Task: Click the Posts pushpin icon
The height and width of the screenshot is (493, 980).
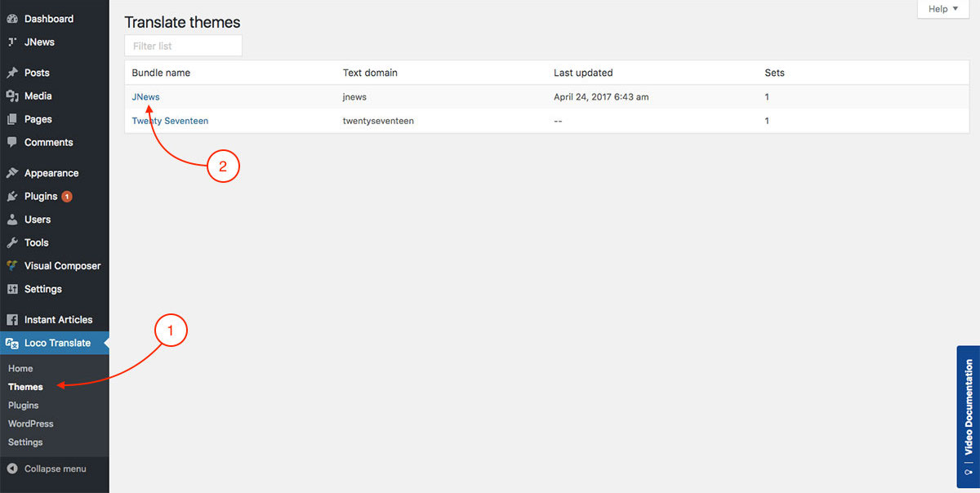Action: click(x=12, y=73)
